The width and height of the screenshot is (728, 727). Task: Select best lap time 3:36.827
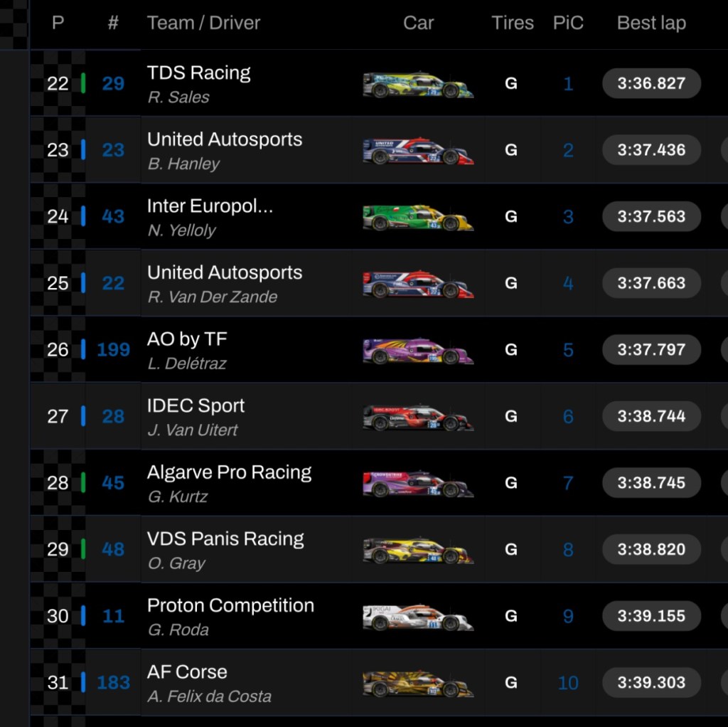tap(651, 83)
